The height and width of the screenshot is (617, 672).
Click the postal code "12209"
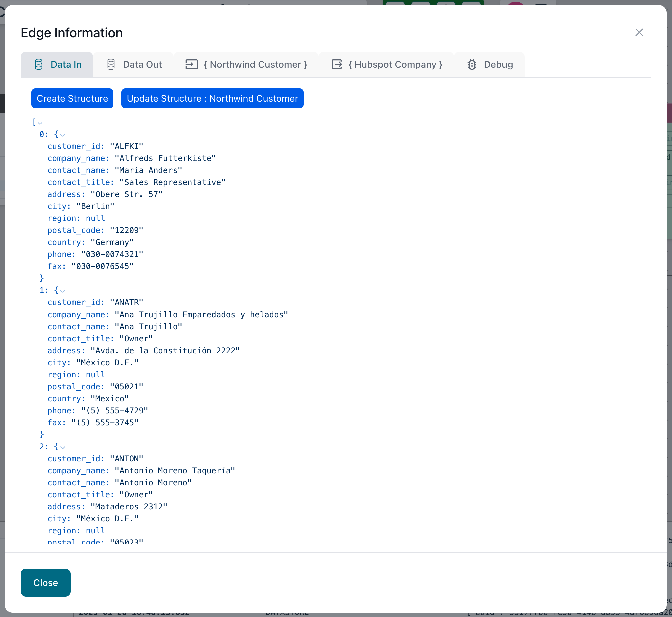[126, 230]
